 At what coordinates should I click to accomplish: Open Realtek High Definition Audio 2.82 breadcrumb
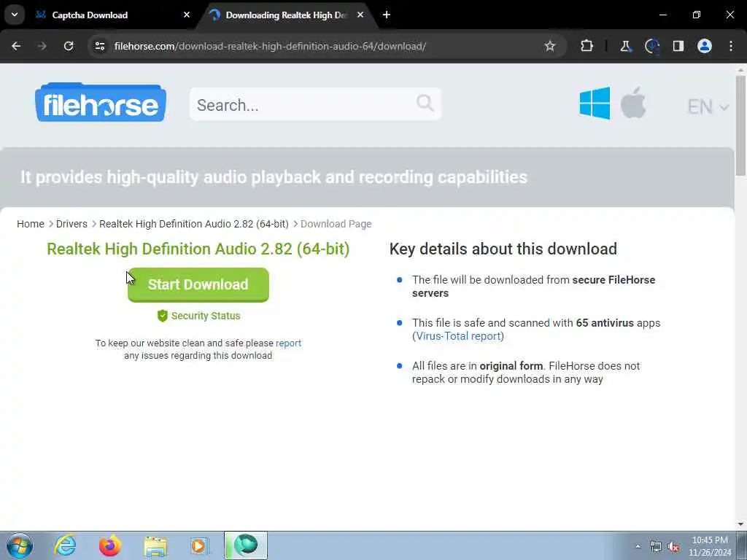(x=194, y=224)
